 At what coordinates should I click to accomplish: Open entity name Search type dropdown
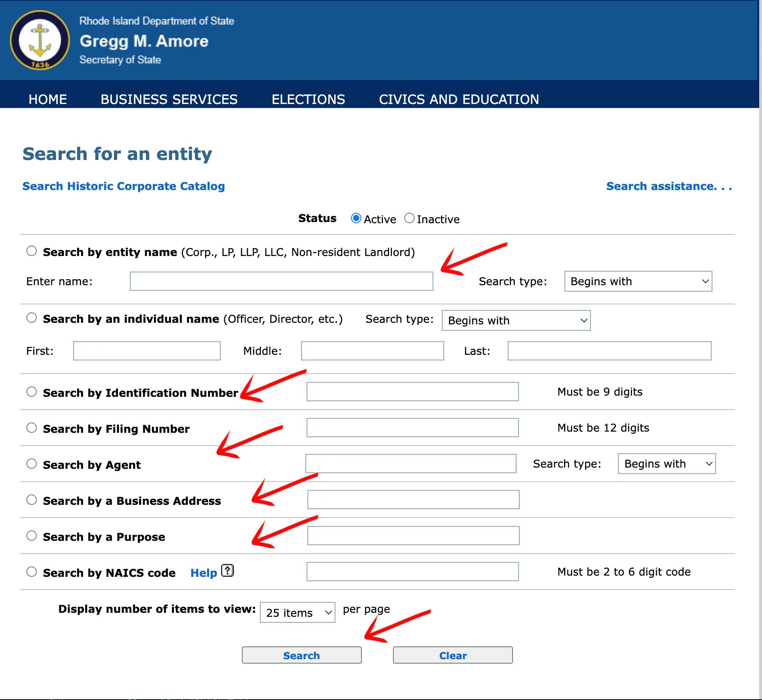tap(638, 281)
